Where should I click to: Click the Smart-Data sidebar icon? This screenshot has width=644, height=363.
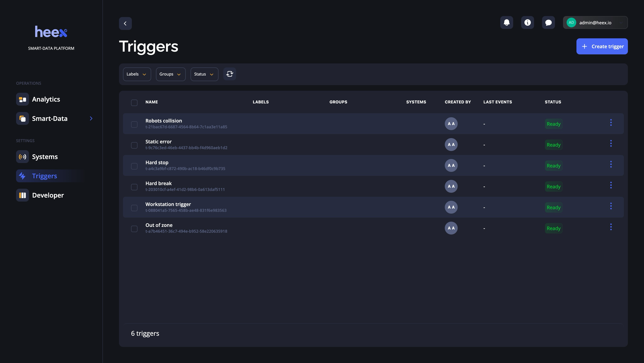23,119
